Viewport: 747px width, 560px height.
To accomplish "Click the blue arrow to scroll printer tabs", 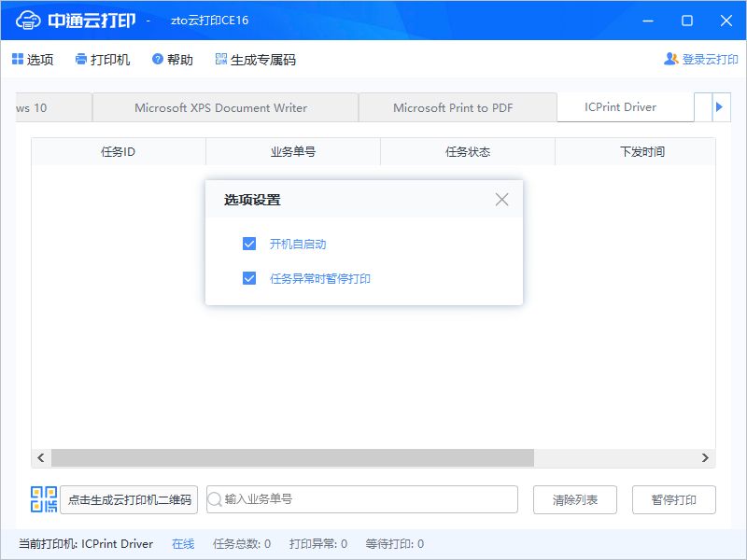I will [x=717, y=106].
